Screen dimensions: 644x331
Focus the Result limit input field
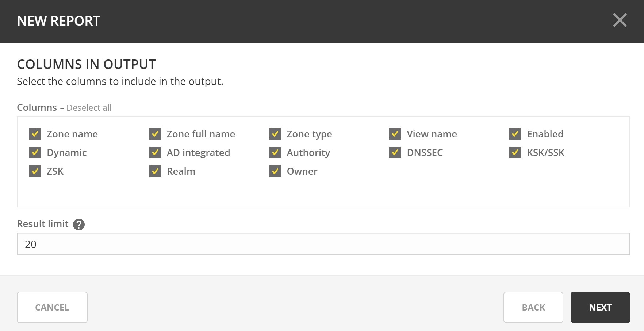point(323,244)
